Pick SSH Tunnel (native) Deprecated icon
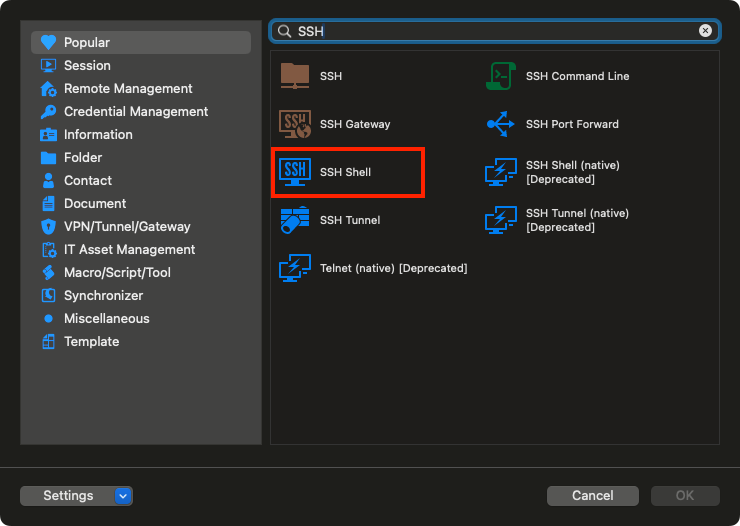The width and height of the screenshot is (740, 526). point(501,220)
